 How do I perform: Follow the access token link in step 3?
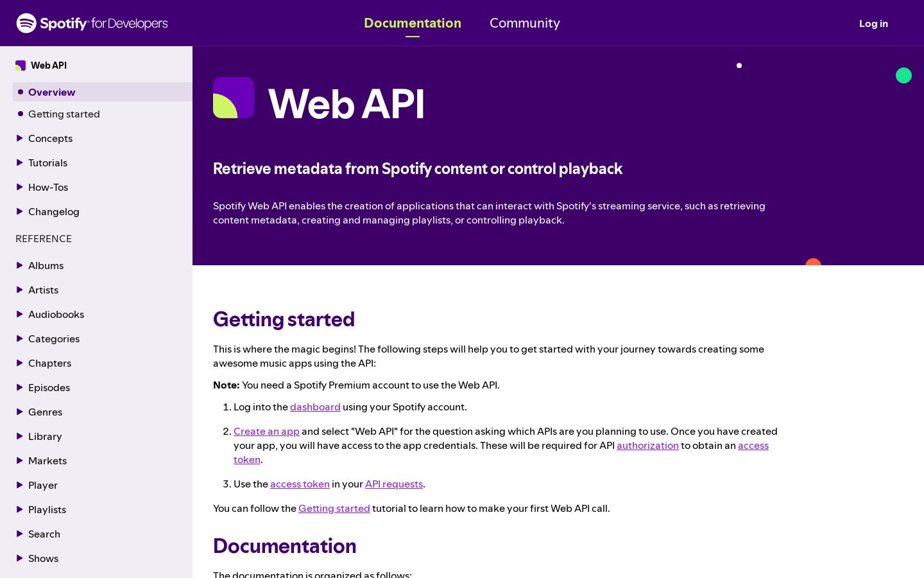[300, 484]
